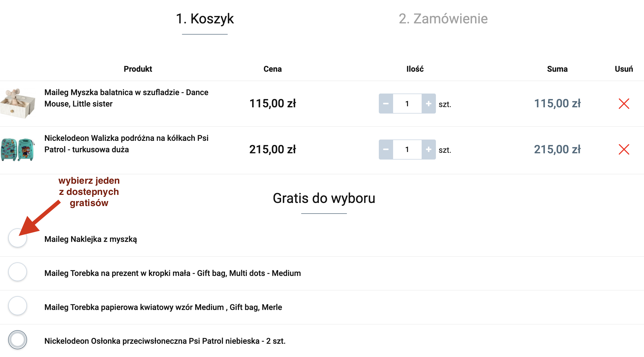Open the 1. Koszyk step
The image size is (644, 357).
pos(205,19)
